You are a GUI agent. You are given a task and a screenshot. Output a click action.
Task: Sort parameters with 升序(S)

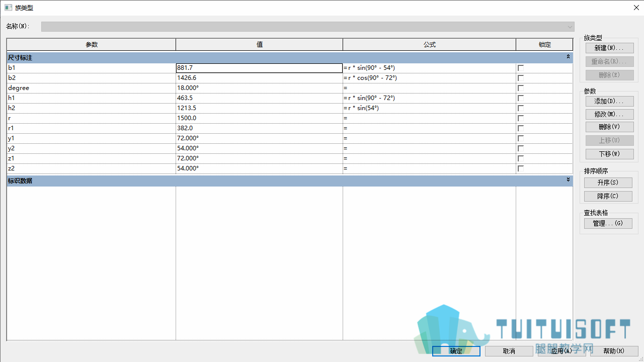(x=608, y=183)
